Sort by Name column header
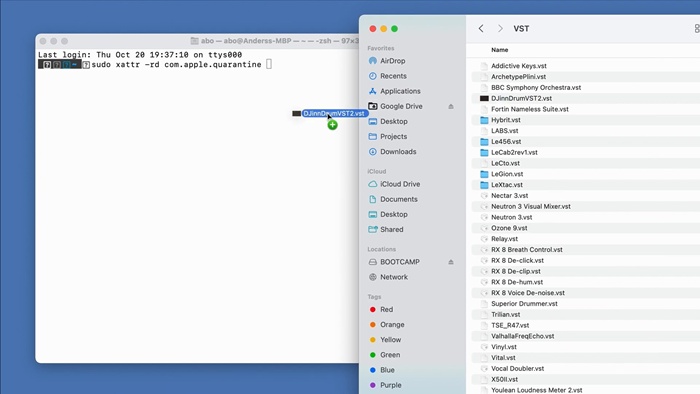Screen dimensions: 700x394 point(500,50)
